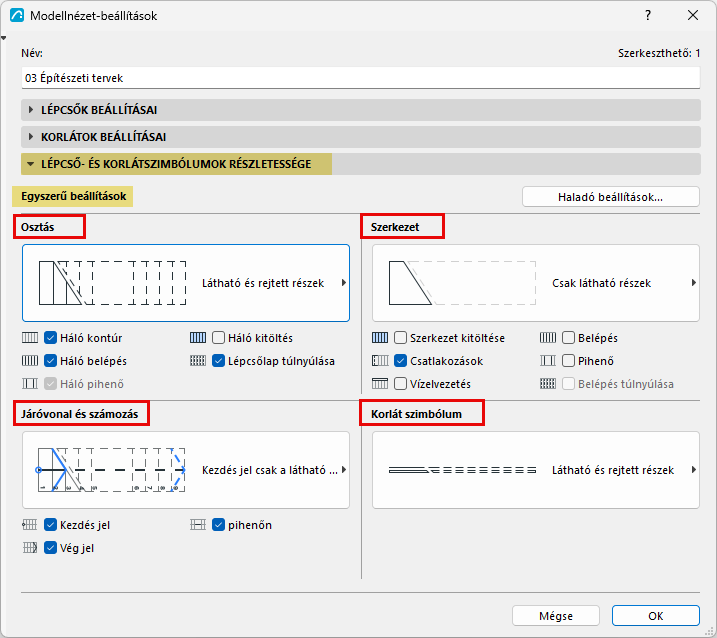Image resolution: width=717 pixels, height=638 pixels.
Task: Open Szerkezet 'Csak látható részek' dropdown
Action: click(536, 283)
